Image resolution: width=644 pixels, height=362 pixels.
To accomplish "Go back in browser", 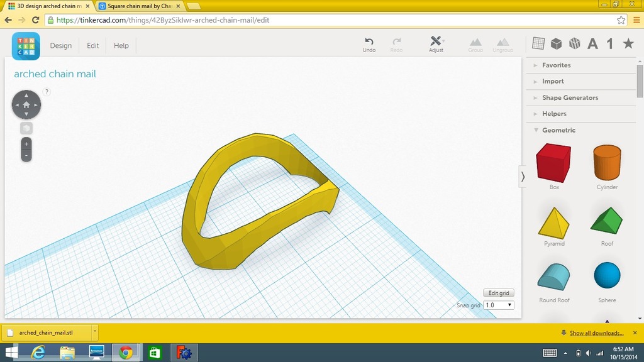I will click(x=8, y=20).
